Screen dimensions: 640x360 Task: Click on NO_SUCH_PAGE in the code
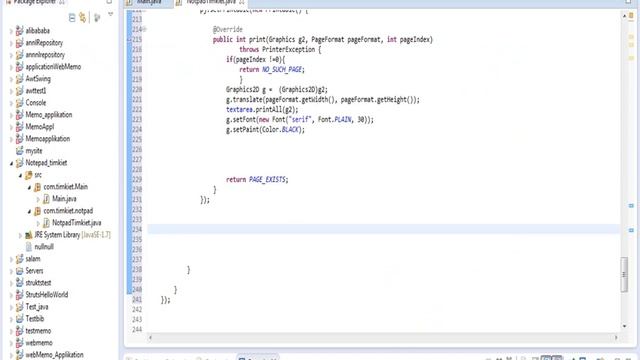[282, 69]
